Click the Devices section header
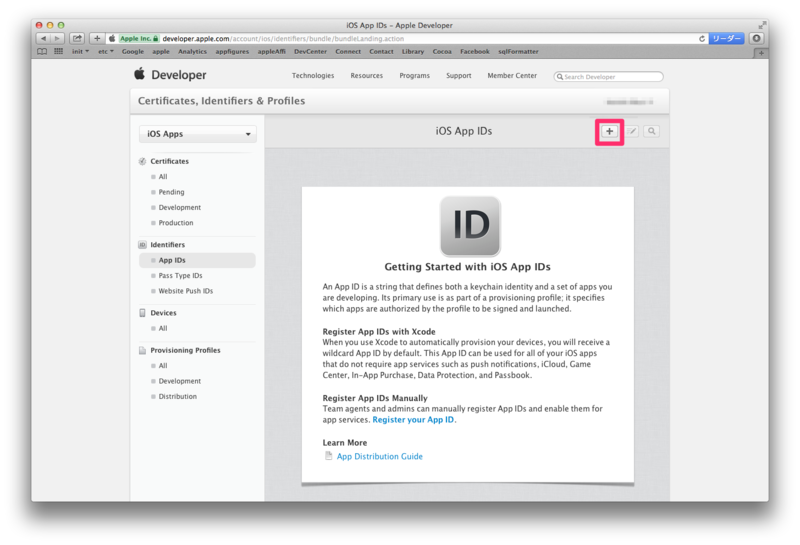The width and height of the screenshot is (800, 545). click(163, 313)
